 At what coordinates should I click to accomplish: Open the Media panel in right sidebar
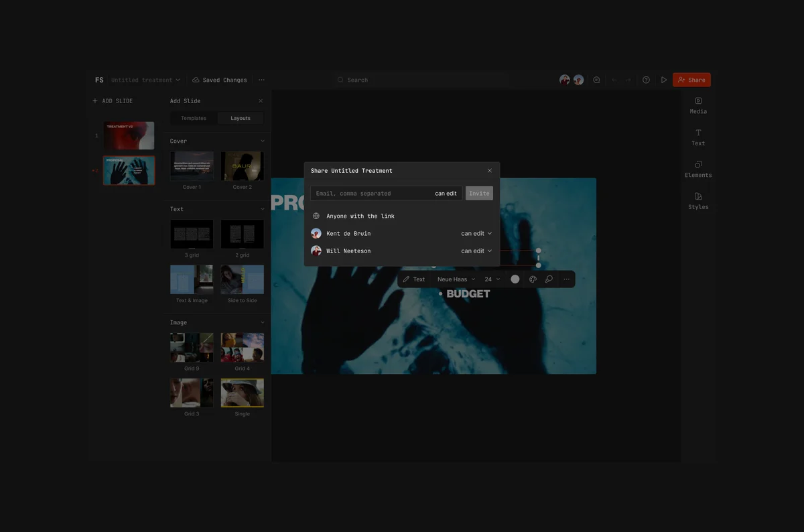(x=698, y=105)
